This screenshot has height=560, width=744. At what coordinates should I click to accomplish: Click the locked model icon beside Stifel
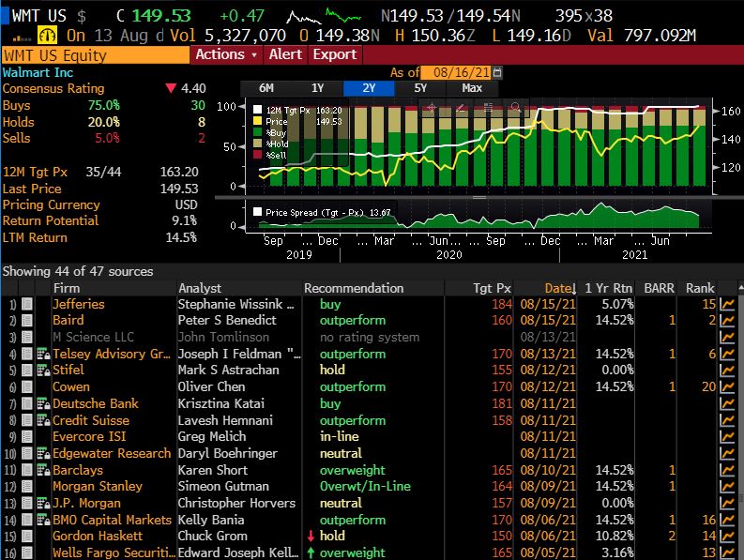click(44, 371)
